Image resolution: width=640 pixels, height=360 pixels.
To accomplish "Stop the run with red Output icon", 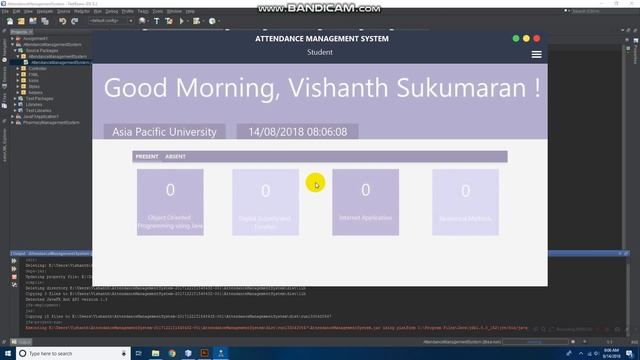I will (14, 277).
